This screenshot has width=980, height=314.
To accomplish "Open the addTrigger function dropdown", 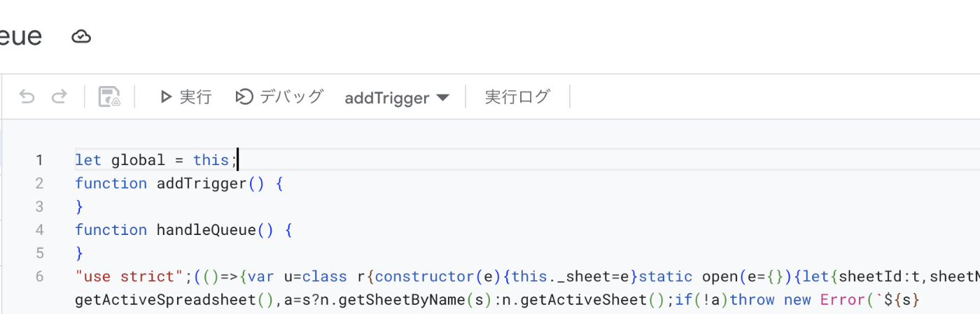I will point(396,98).
